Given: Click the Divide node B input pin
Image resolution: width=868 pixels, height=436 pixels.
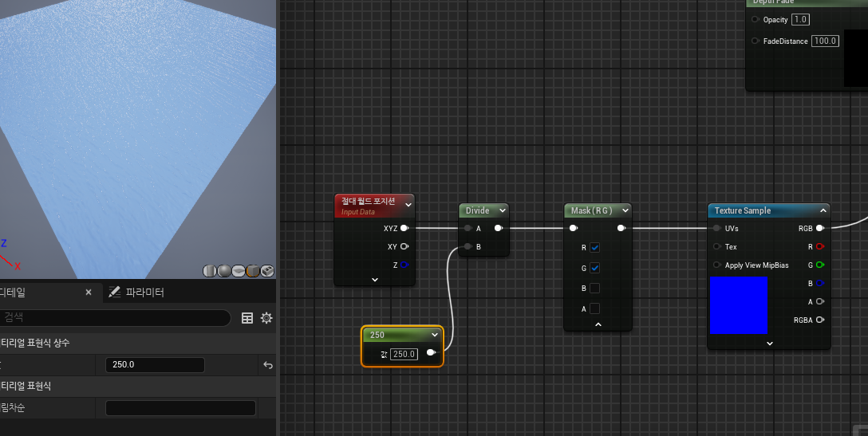Looking at the screenshot, I should coord(468,246).
